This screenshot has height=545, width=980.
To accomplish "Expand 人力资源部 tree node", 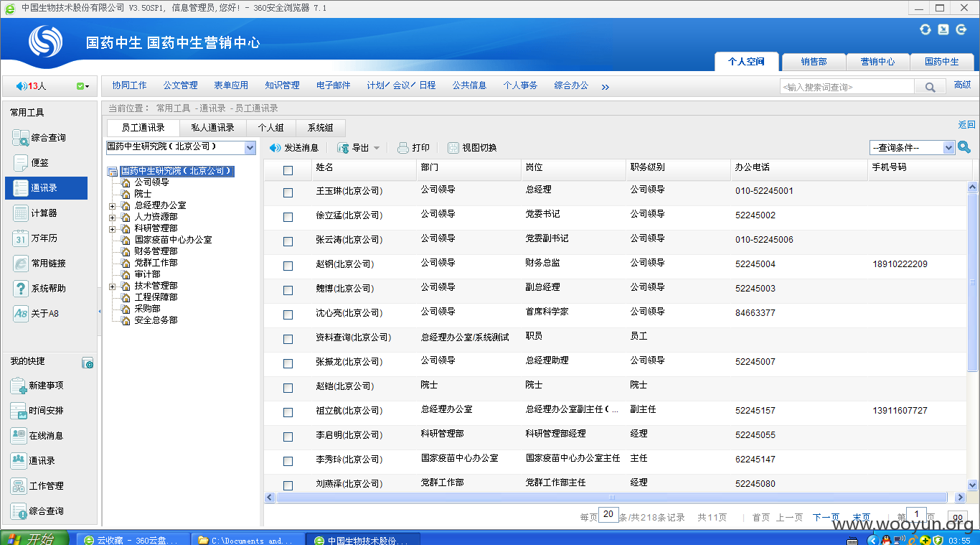I will [x=112, y=217].
